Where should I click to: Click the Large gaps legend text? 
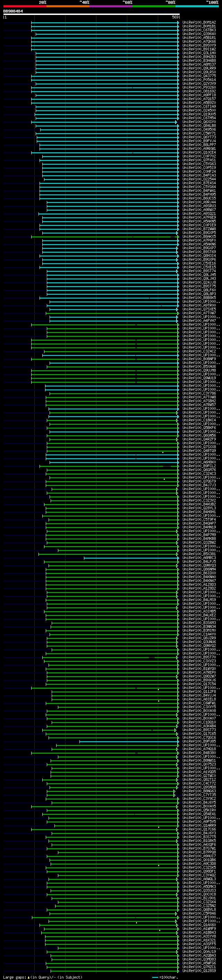pyautogui.click(x=43, y=977)
